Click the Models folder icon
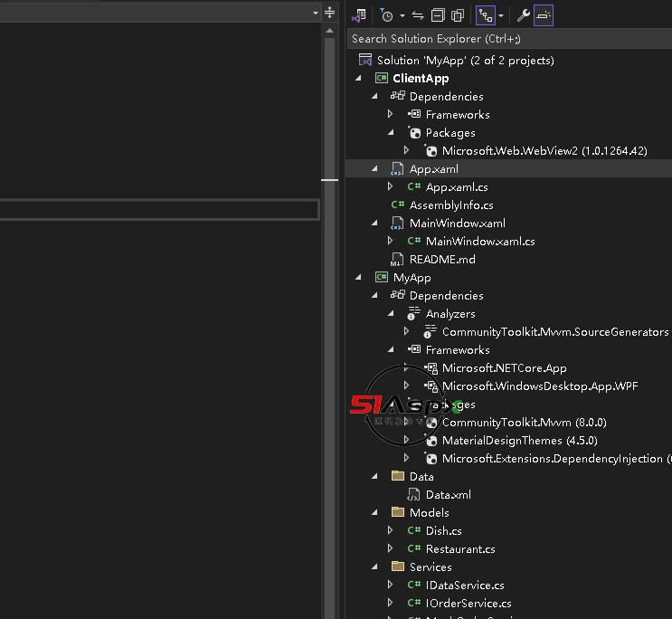This screenshot has width=672, height=619. (x=398, y=511)
